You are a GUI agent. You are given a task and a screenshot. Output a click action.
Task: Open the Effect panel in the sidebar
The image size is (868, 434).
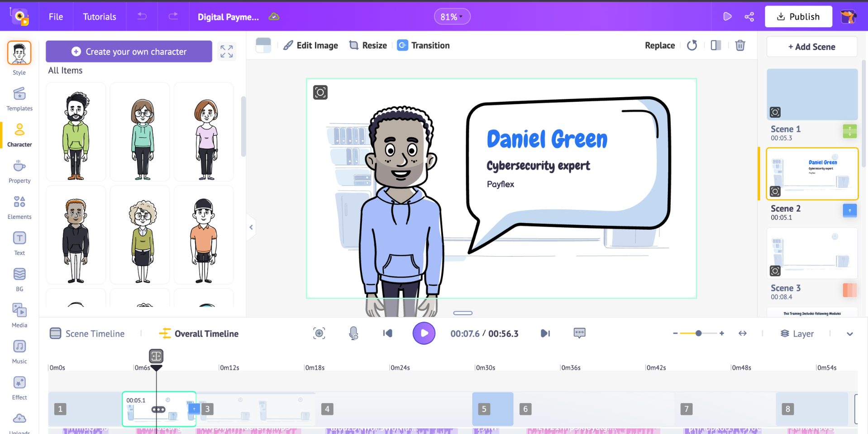point(19,387)
